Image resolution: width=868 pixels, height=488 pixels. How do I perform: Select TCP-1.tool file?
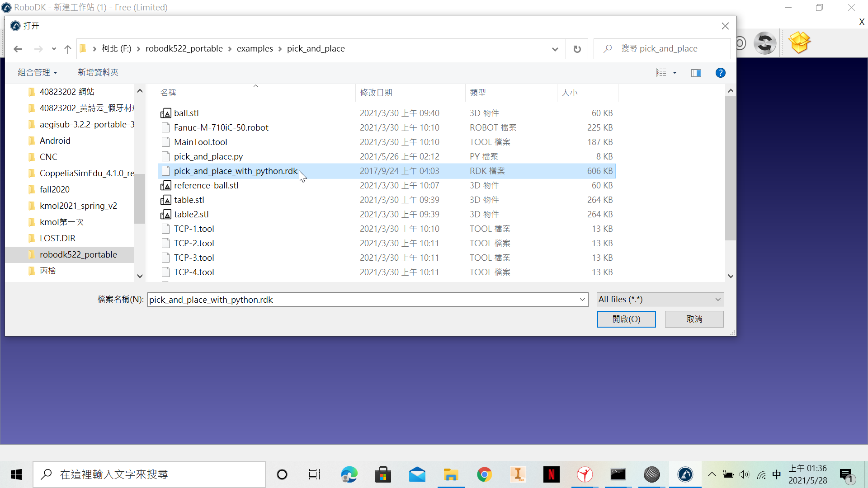click(387, 229)
